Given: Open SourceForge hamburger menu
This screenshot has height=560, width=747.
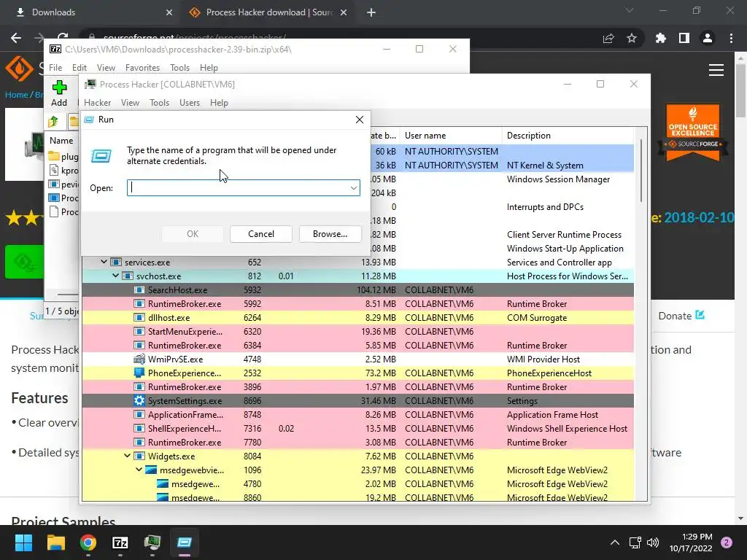Looking at the screenshot, I should (x=716, y=70).
